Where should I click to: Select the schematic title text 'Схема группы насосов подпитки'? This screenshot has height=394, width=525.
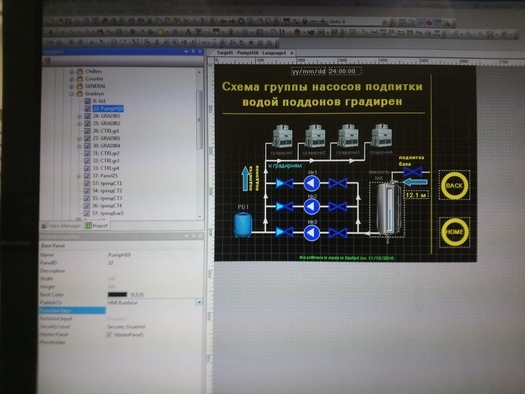(322, 87)
